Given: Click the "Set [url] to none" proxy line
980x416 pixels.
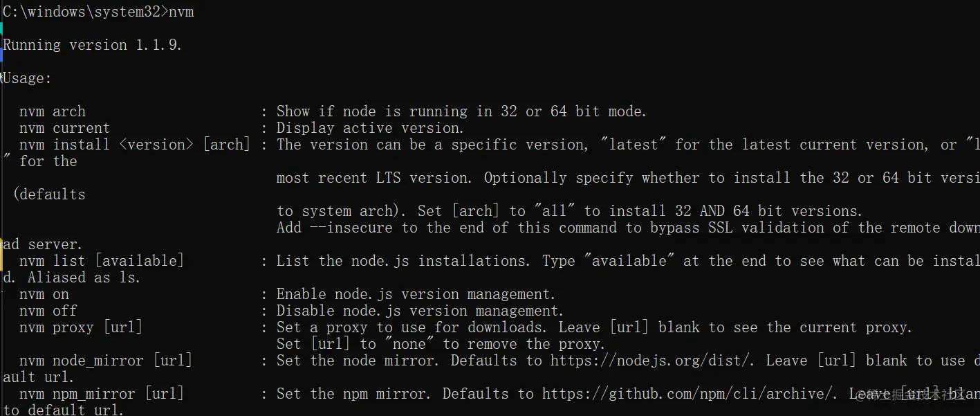Looking at the screenshot, I should click(441, 344).
